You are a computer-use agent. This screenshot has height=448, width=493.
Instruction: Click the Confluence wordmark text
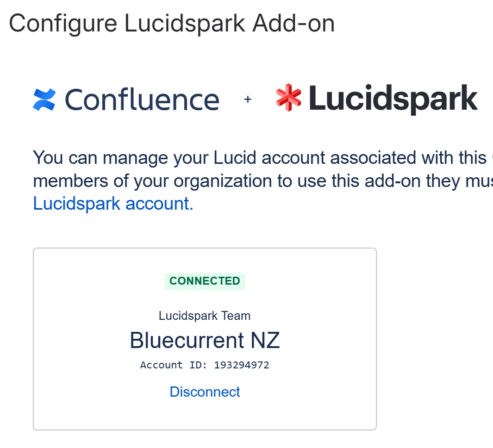click(142, 100)
